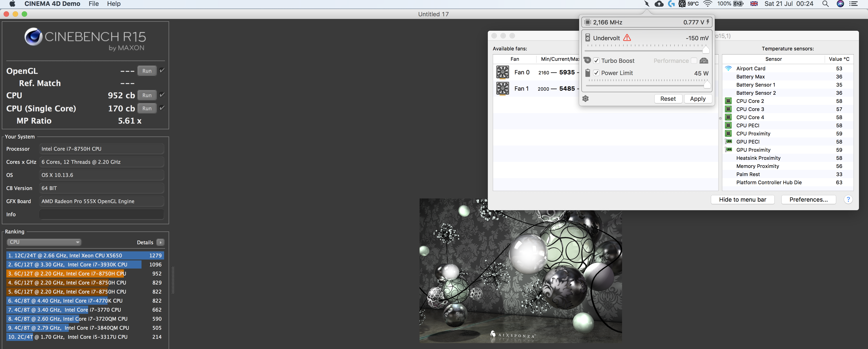Viewport: 868px width, 349px height.
Task: Click the Reset button in undervolt popup
Action: pos(668,99)
